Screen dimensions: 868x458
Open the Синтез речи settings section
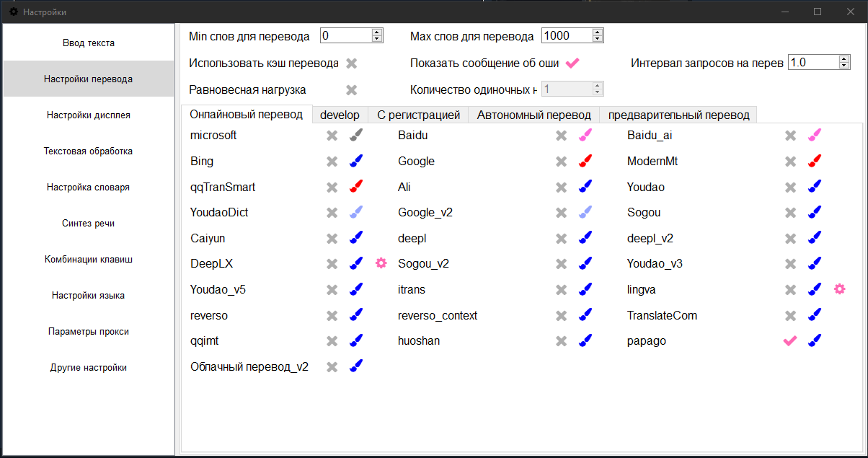tap(89, 223)
